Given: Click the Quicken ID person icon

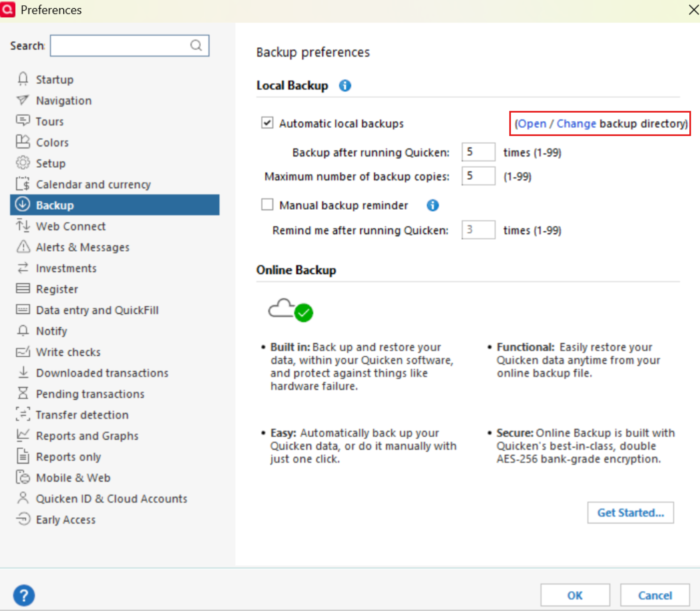Looking at the screenshot, I should [x=23, y=498].
